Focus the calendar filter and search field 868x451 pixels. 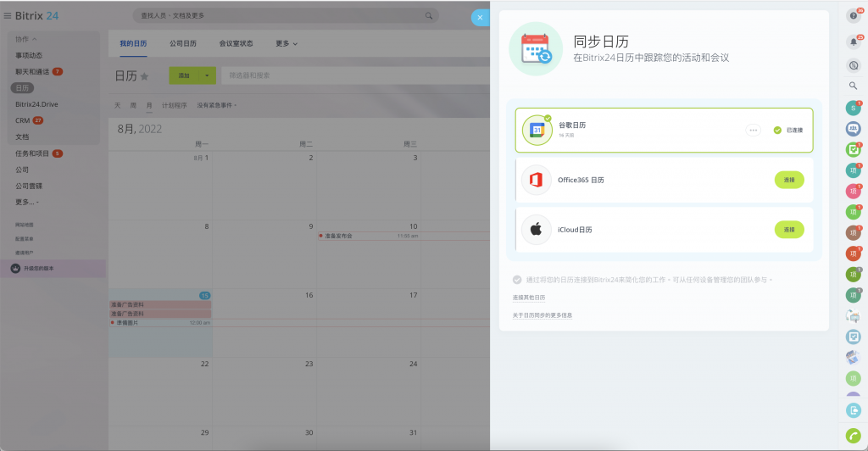[x=355, y=75]
